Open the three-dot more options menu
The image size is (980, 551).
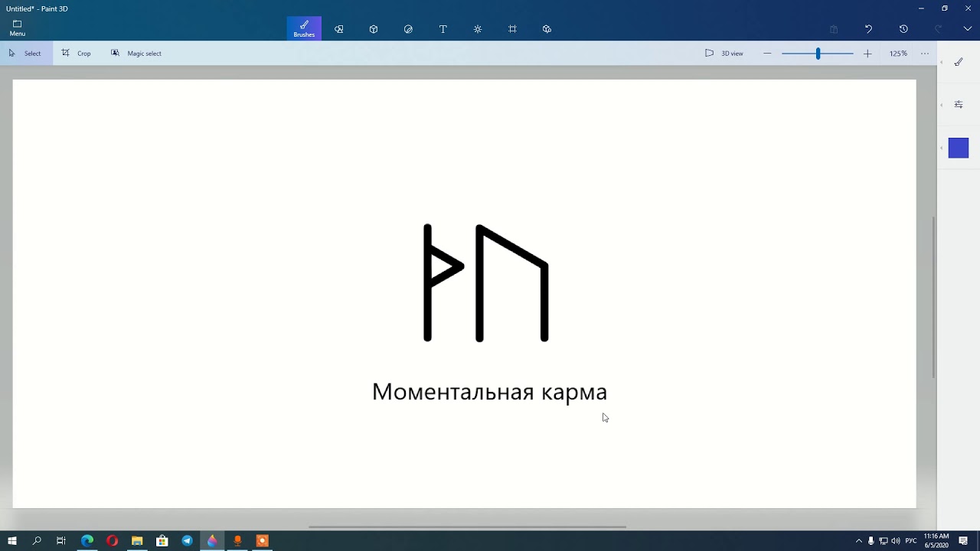(925, 54)
